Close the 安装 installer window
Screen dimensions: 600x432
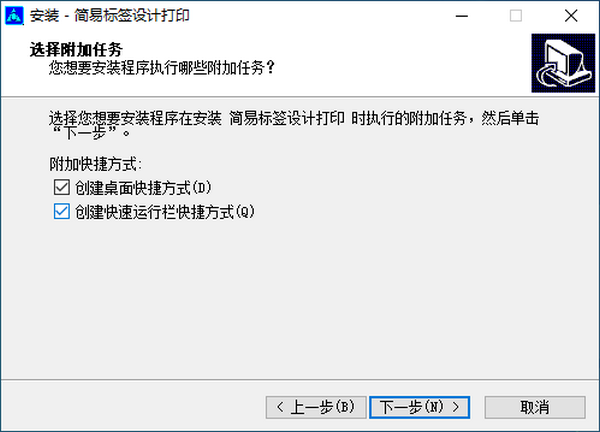pos(571,16)
